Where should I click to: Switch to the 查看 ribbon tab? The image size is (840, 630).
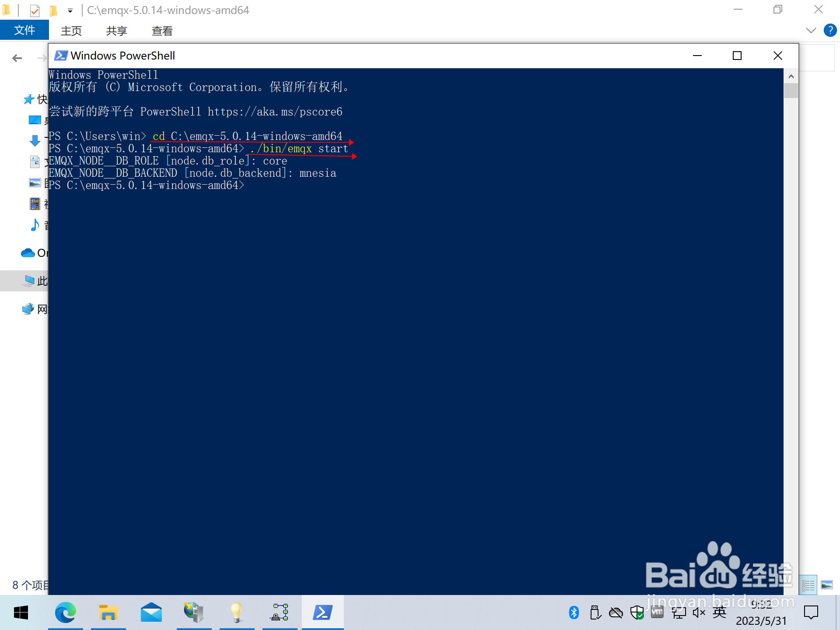click(x=162, y=31)
